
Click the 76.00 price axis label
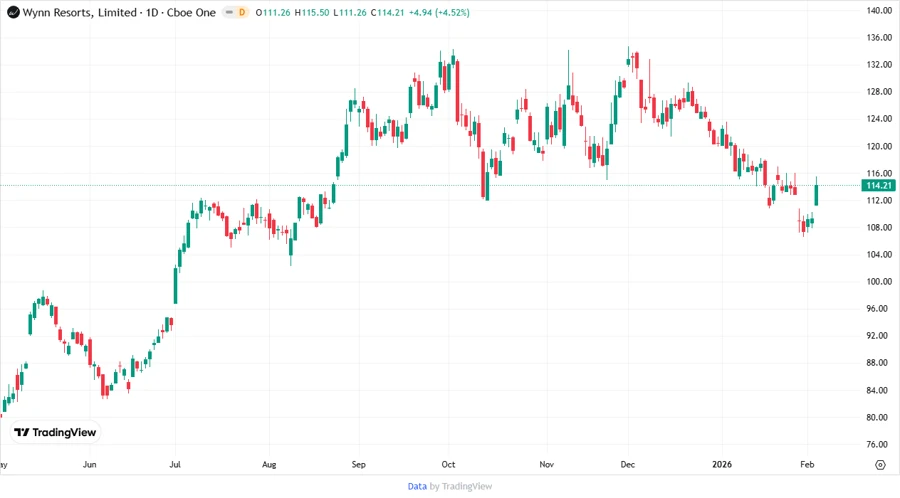879,445
